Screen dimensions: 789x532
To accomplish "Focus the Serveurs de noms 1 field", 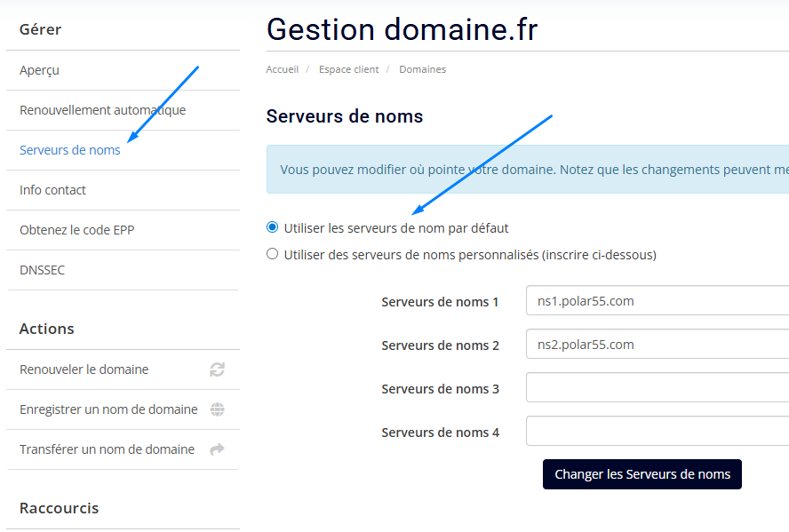I will point(657,301).
